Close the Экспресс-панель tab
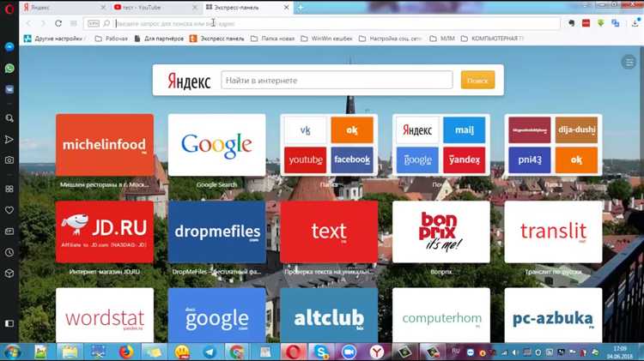The image size is (644, 361). click(x=286, y=8)
